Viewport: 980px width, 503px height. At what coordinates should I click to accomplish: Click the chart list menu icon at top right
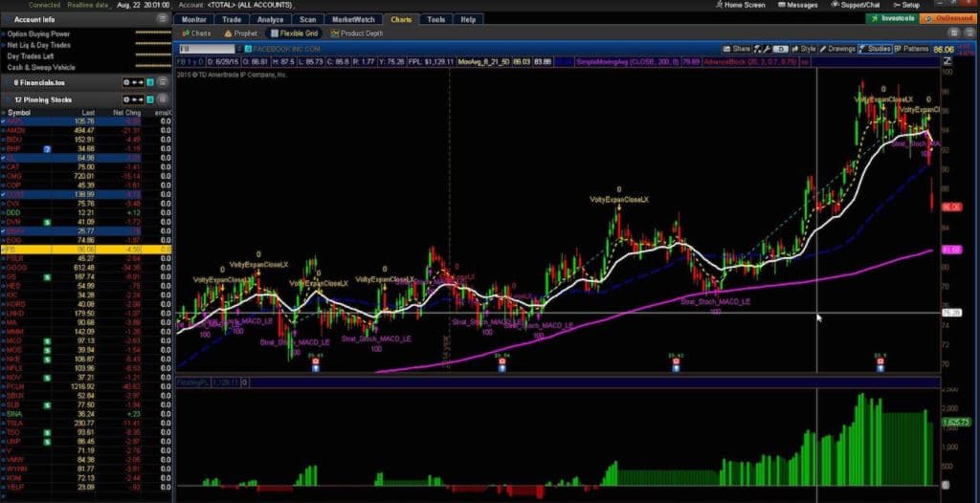coord(969,33)
